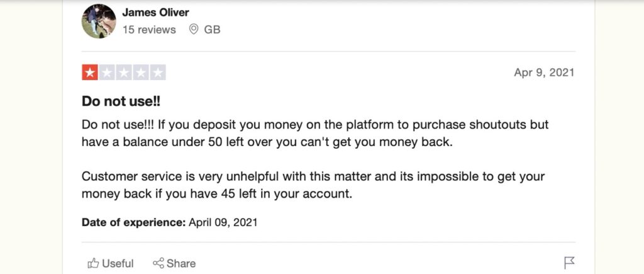Click the fourth gray rating star
The width and height of the screenshot is (644, 274).
click(x=140, y=72)
